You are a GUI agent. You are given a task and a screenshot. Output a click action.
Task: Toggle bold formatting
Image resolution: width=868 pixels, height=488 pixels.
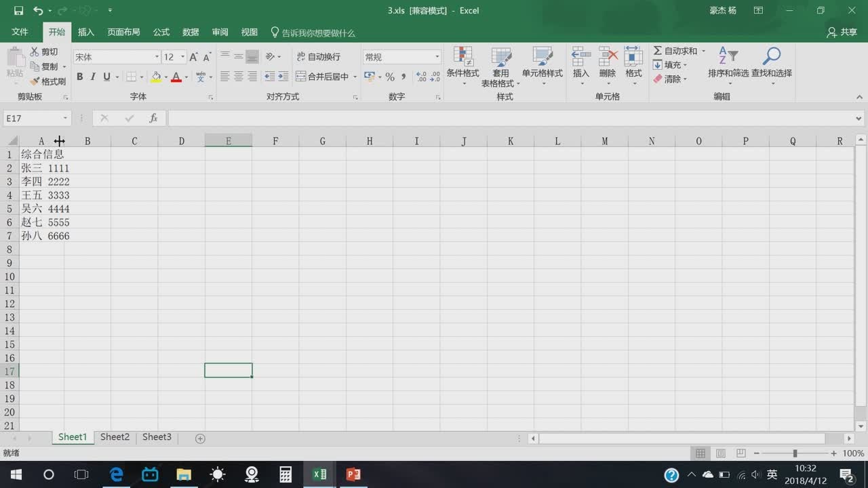(x=79, y=77)
